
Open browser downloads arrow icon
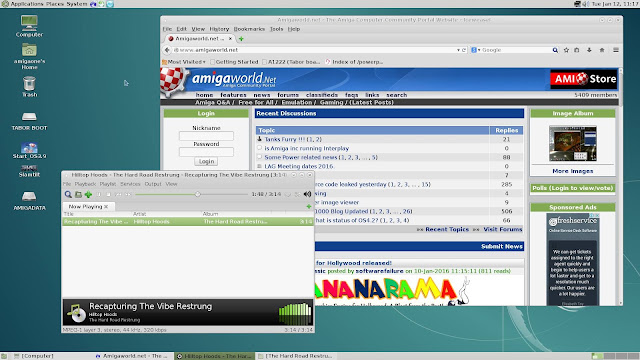click(589, 50)
